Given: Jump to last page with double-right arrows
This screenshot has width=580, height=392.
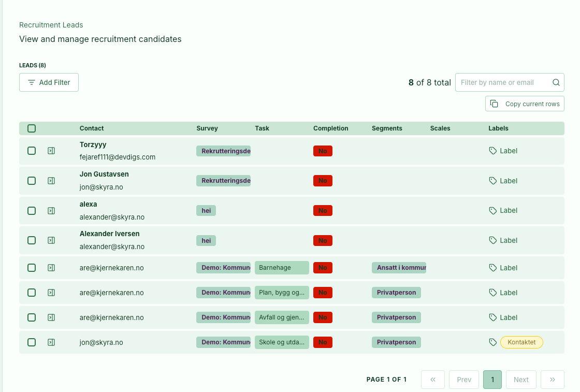Looking at the screenshot, I should [552, 380].
